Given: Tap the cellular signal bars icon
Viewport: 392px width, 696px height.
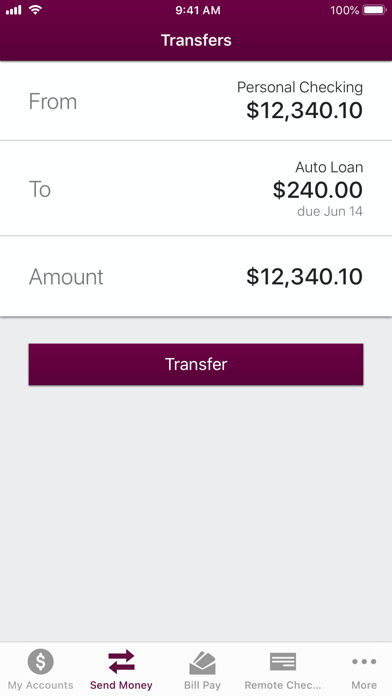Looking at the screenshot, I should click(x=13, y=10).
